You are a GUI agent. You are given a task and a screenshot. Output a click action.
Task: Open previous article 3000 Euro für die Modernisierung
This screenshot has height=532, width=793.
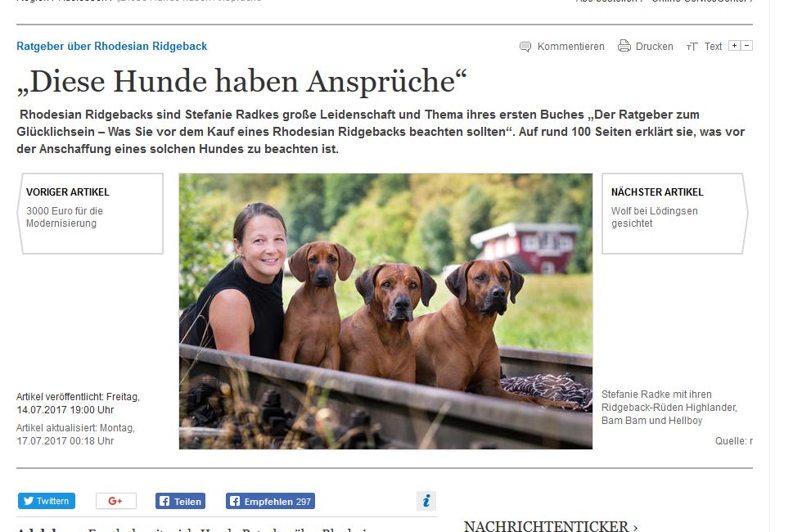coord(64,217)
